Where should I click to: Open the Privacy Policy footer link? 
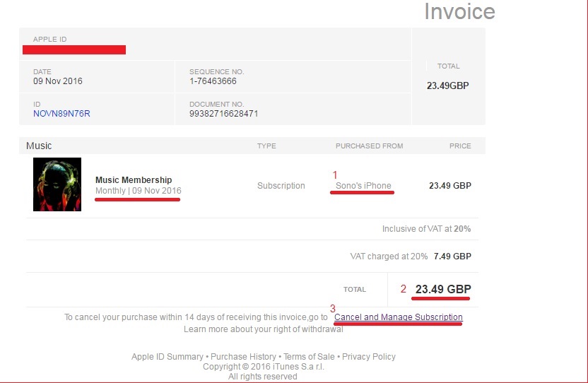[x=368, y=357]
